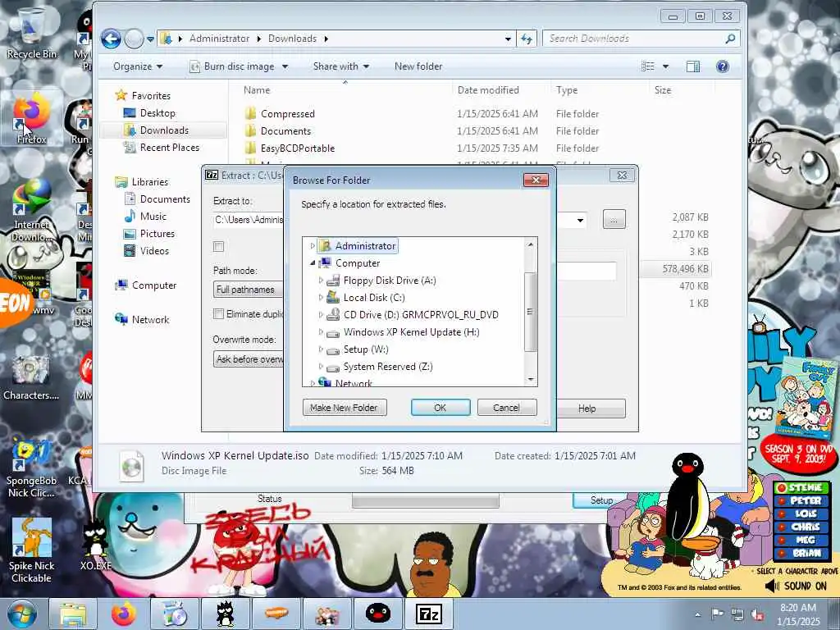Image resolution: width=840 pixels, height=630 pixels.
Task: Click Make New Folder button
Action: pos(345,408)
